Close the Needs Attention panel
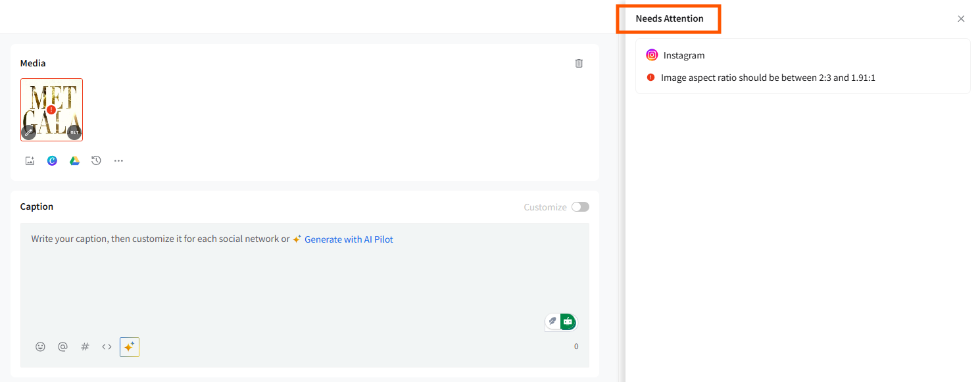 click(x=961, y=18)
